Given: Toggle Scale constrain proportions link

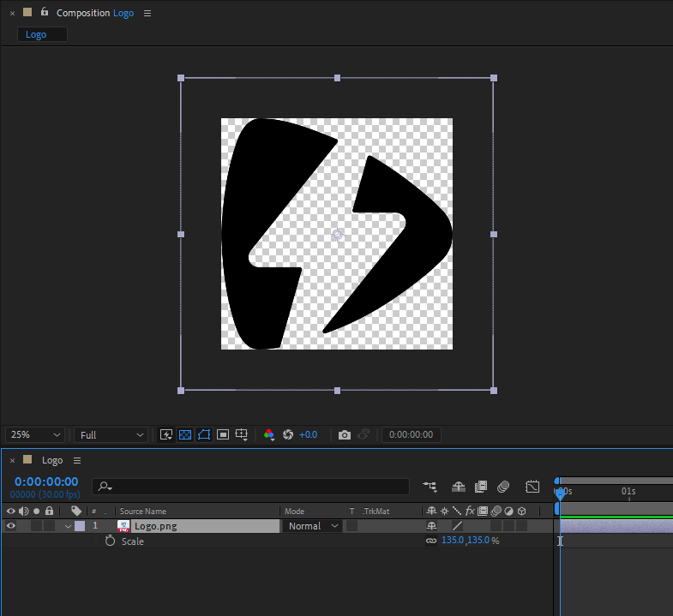Looking at the screenshot, I should click(431, 541).
